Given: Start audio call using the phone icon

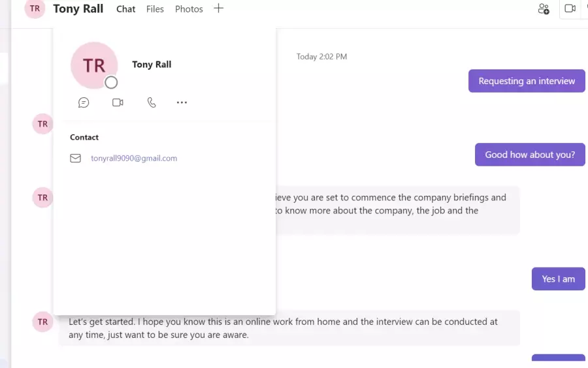Looking at the screenshot, I should [152, 102].
